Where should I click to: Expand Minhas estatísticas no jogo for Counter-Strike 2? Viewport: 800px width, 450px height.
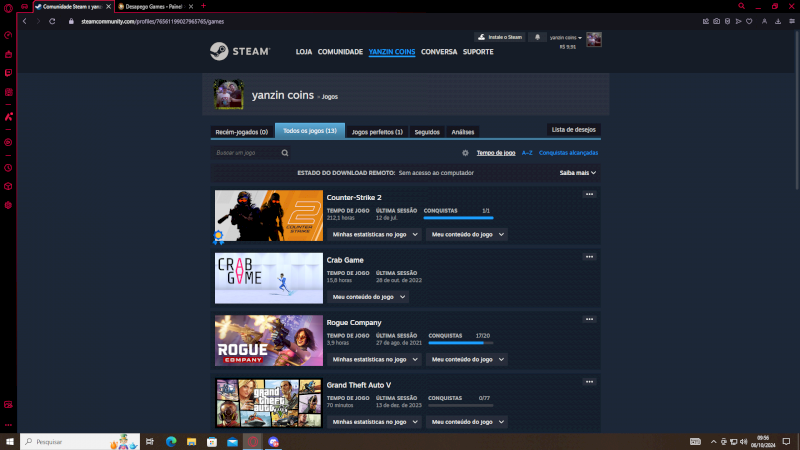point(374,234)
